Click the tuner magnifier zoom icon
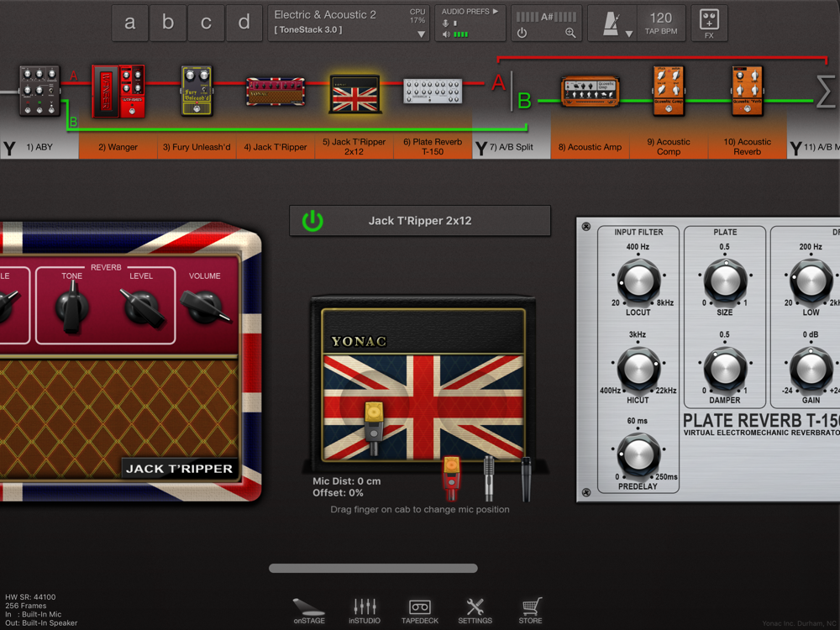 [570, 34]
